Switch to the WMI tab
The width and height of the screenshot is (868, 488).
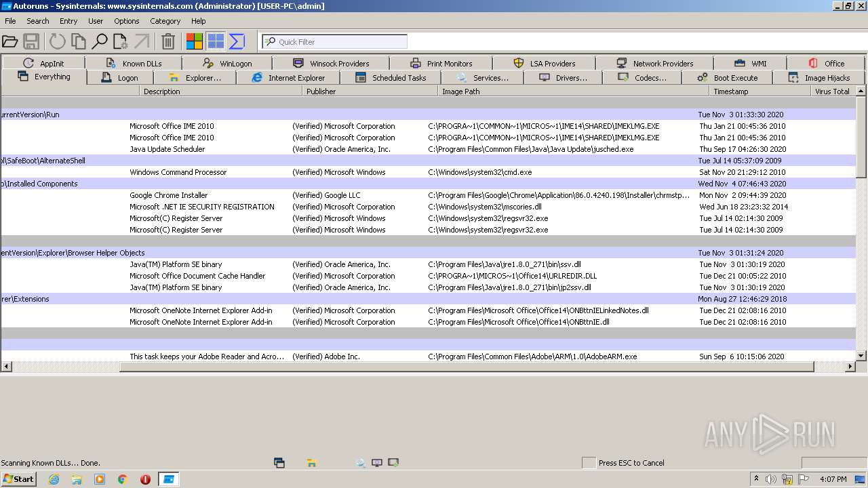pos(750,63)
